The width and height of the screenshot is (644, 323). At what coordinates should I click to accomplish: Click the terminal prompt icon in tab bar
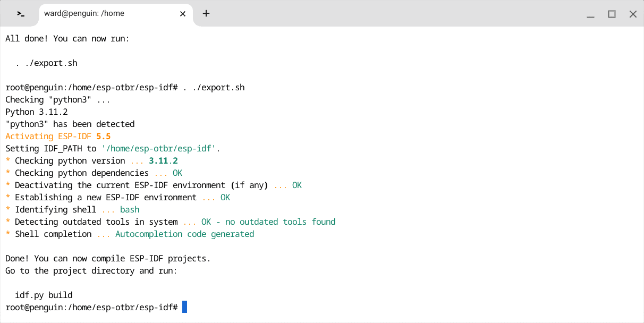(x=21, y=14)
